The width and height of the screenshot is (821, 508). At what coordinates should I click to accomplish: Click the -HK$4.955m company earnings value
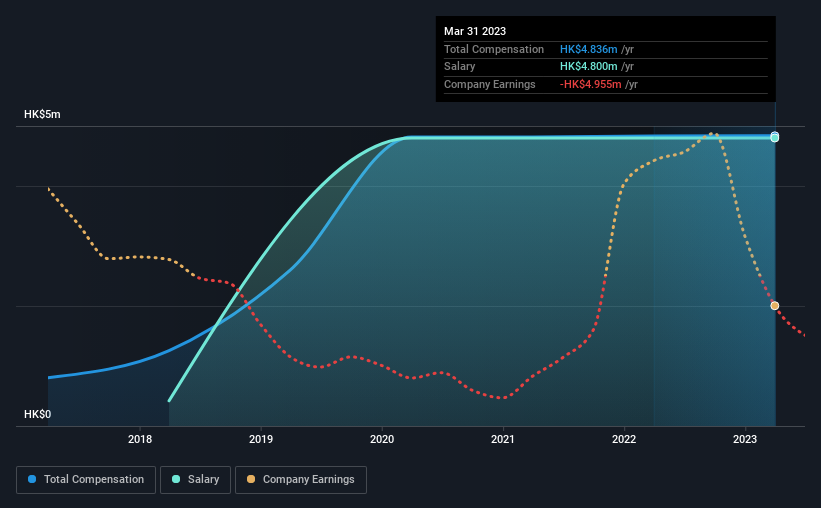coord(591,84)
